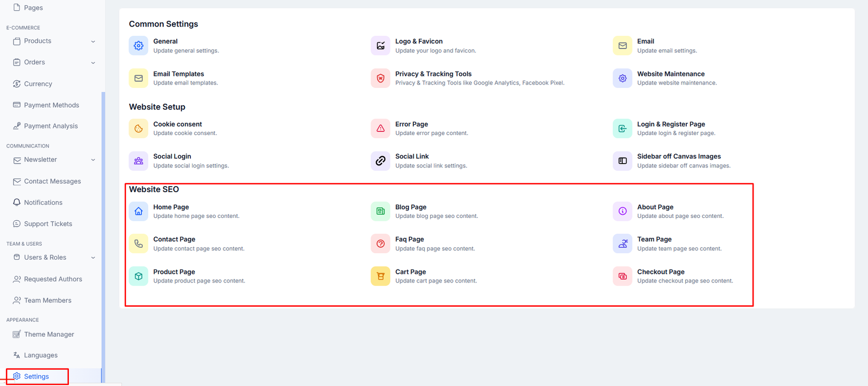The height and width of the screenshot is (386, 868).
Task: Click the Email Templates envelope icon
Action: [x=138, y=78]
